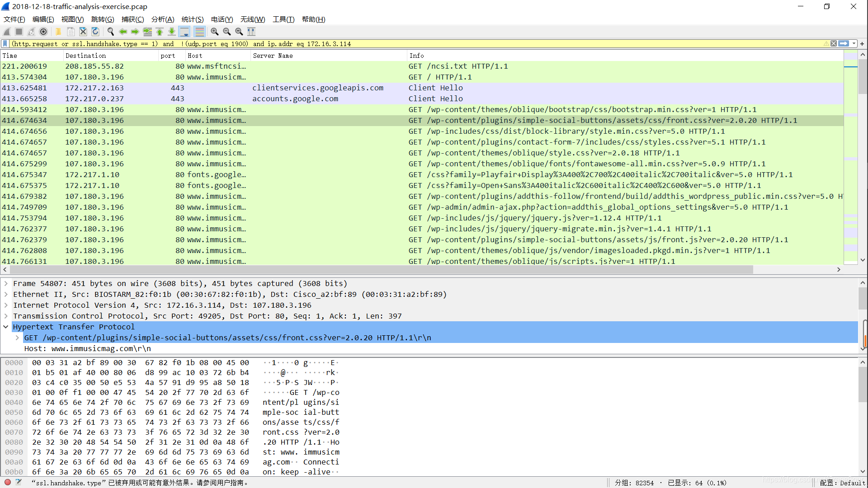Reset text to normal size
Screen dimensions: 868x488
point(239,32)
